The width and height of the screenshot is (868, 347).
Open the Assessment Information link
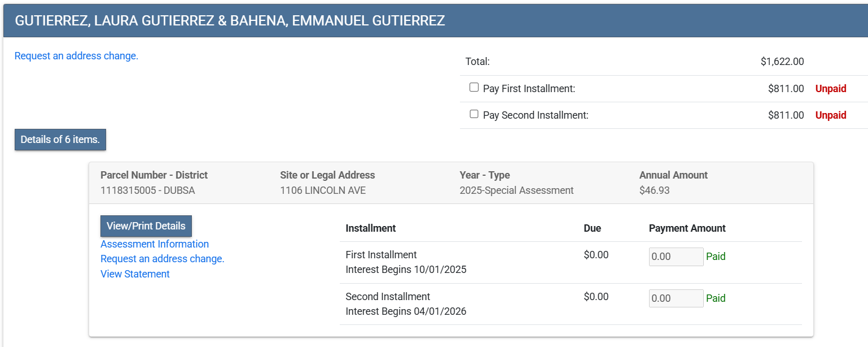155,244
